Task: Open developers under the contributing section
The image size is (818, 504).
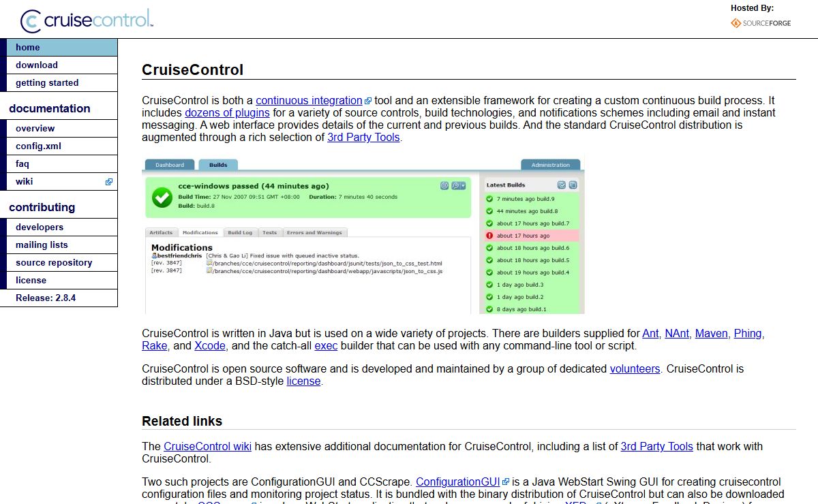Action: tap(40, 227)
